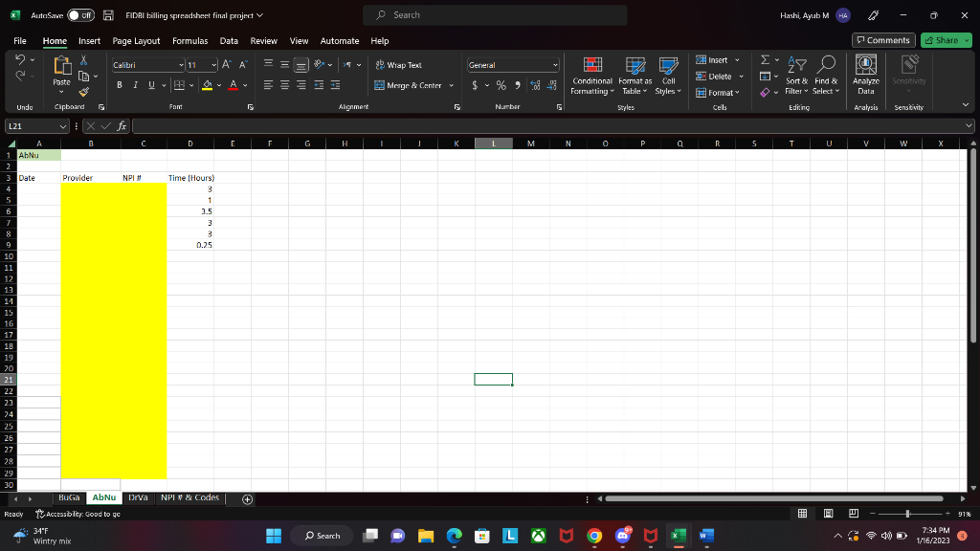Open the Formulas ribbon tab
This screenshot has height=551, width=980.
pyautogui.click(x=190, y=40)
